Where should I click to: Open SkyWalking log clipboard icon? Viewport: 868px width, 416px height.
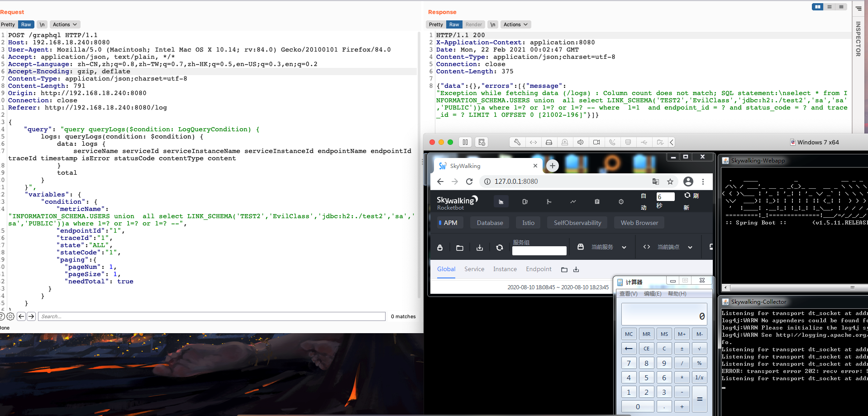597,201
